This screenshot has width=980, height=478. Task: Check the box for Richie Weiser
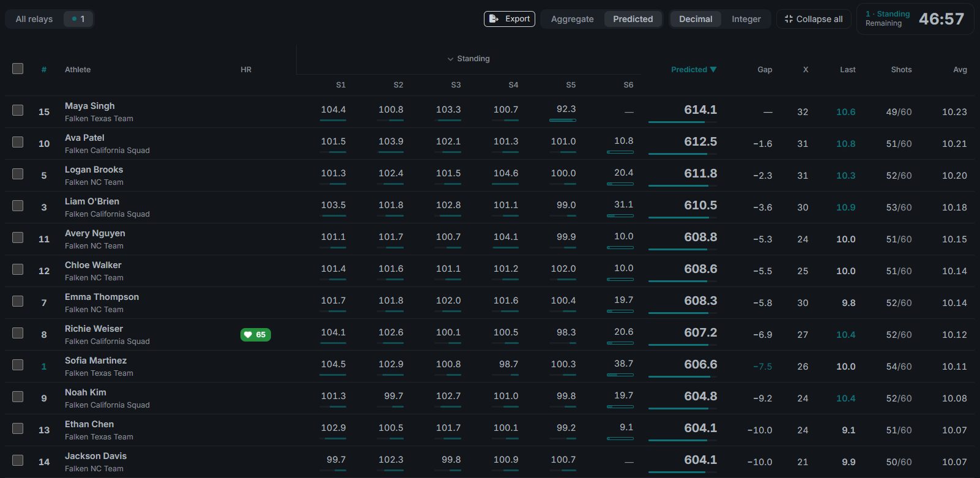coord(18,333)
